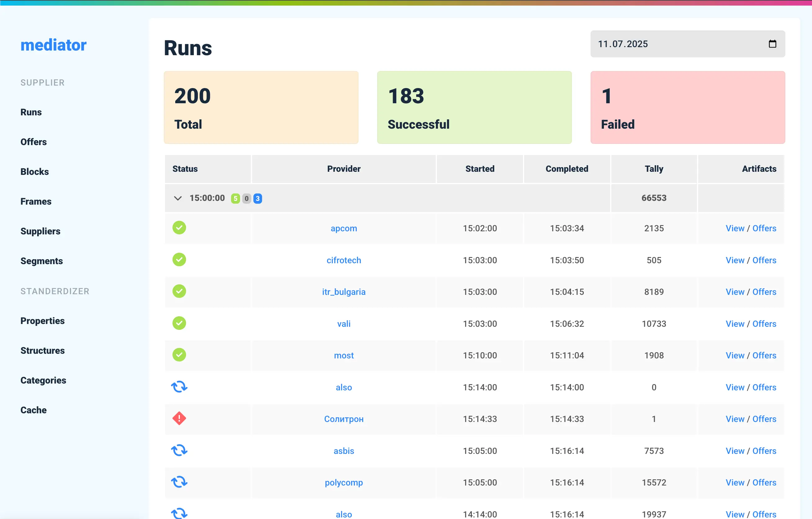
Task: Click View for the itr_bulgaria run
Action: pos(735,292)
